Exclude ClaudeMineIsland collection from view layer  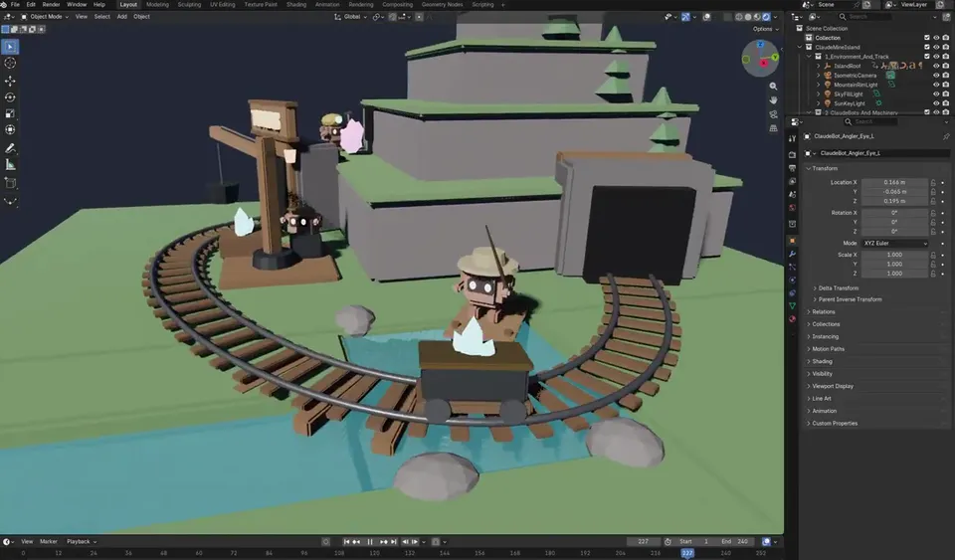tap(927, 47)
